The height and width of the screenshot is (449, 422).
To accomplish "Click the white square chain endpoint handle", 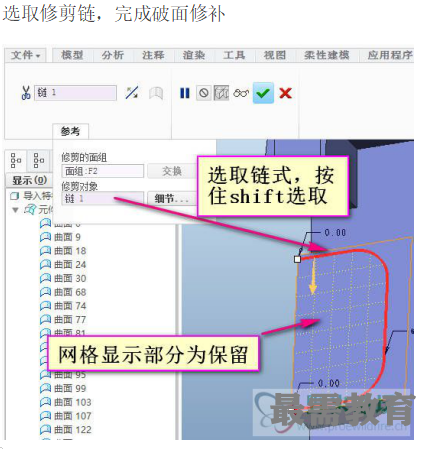I will (x=298, y=259).
